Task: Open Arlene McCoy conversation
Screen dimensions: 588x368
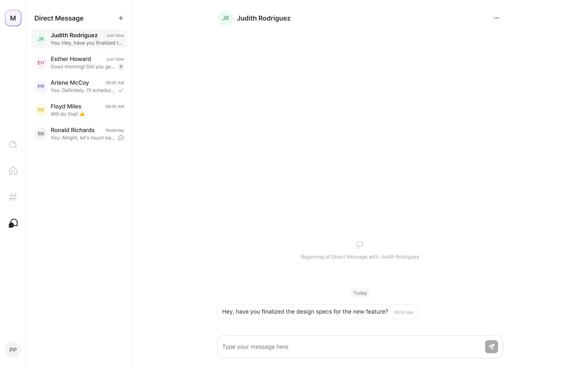Action: (79, 87)
